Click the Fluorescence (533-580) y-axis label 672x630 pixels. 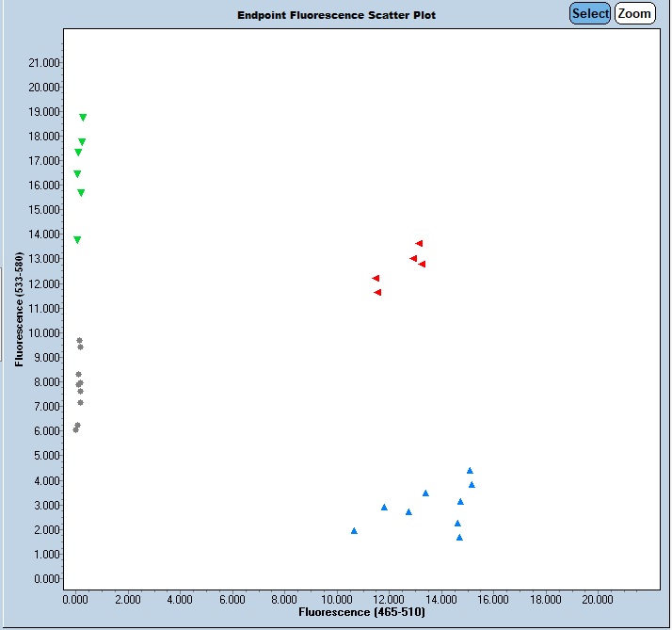19,308
